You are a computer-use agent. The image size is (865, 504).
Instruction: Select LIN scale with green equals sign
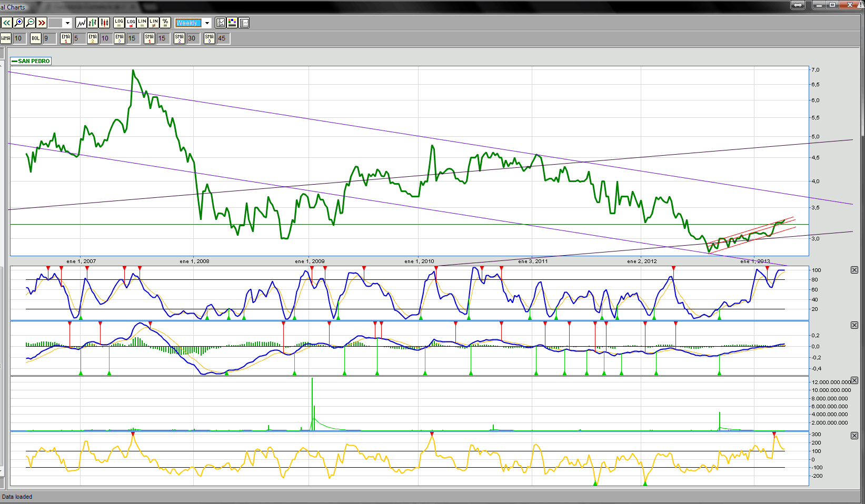pyautogui.click(x=142, y=23)
